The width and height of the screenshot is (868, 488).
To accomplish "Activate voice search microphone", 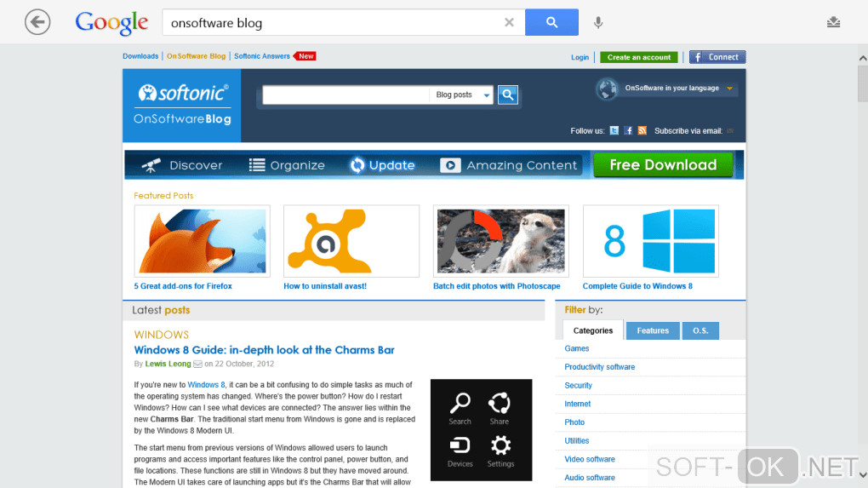I will pyautogui.click(x=598, y=22).
